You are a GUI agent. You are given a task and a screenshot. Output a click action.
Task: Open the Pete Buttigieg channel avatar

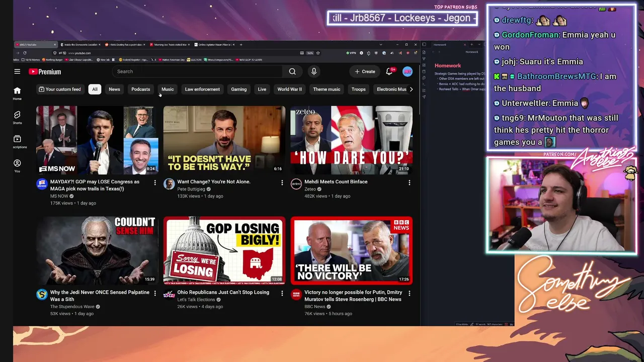[x=169, y=184]
